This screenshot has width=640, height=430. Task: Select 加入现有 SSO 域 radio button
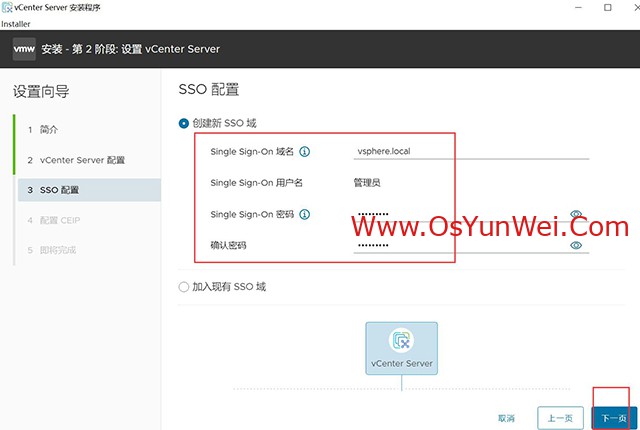(x=184, y=287)
